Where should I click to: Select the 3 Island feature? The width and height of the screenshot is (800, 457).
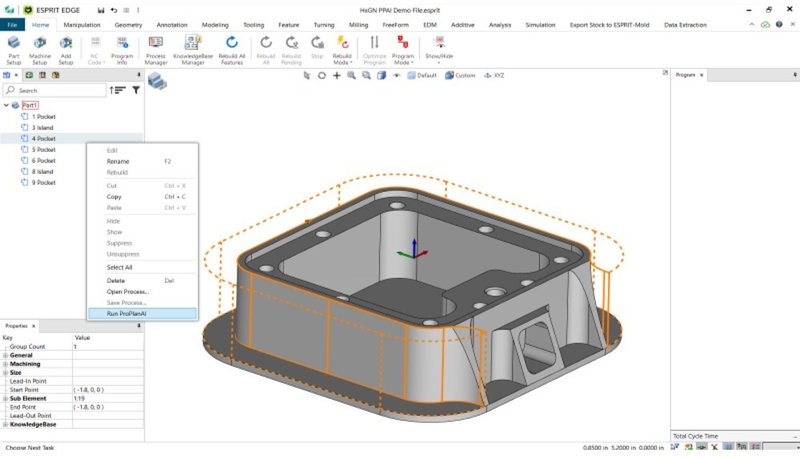coord(42,128)
